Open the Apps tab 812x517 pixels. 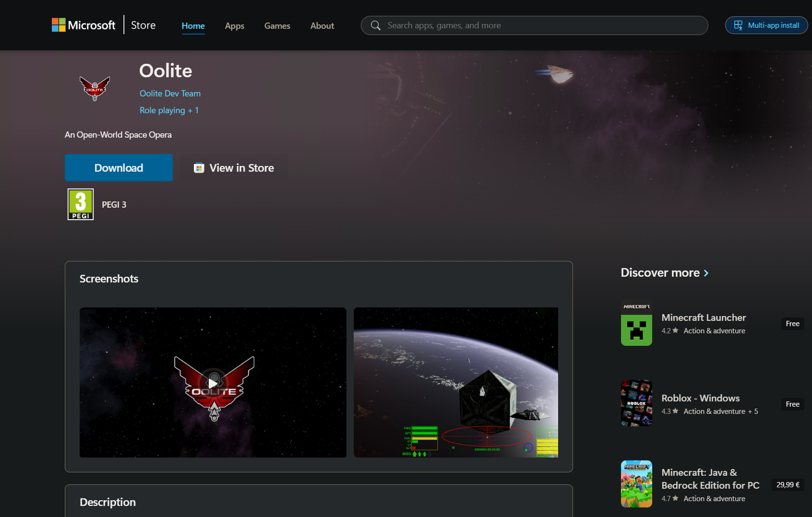point(235,26)
